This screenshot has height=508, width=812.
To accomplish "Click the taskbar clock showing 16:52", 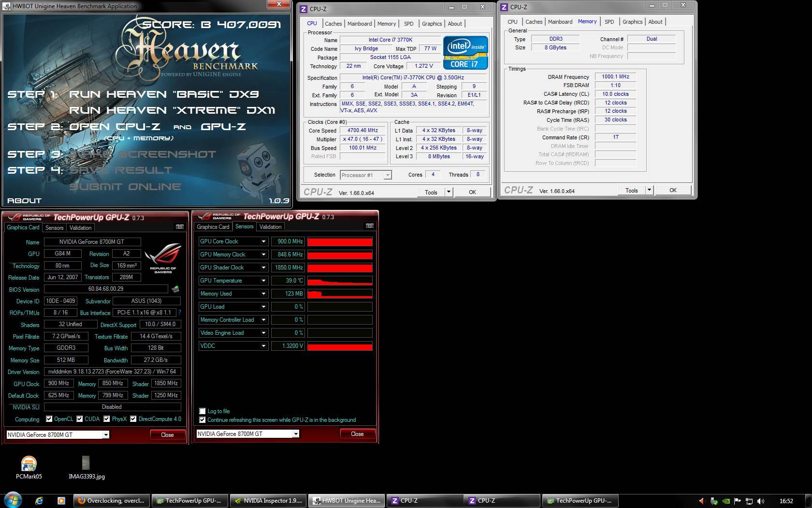I will [x=786, y=501].
